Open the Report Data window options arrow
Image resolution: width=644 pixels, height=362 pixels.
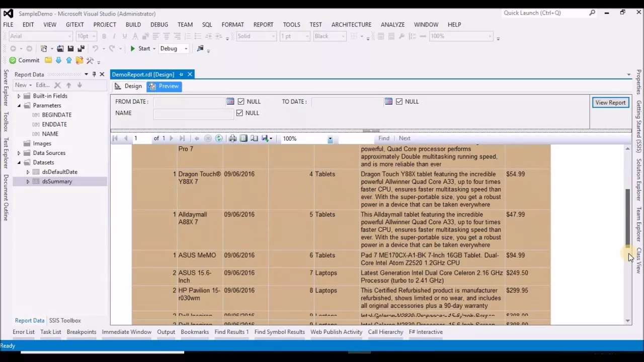[86, 74]
